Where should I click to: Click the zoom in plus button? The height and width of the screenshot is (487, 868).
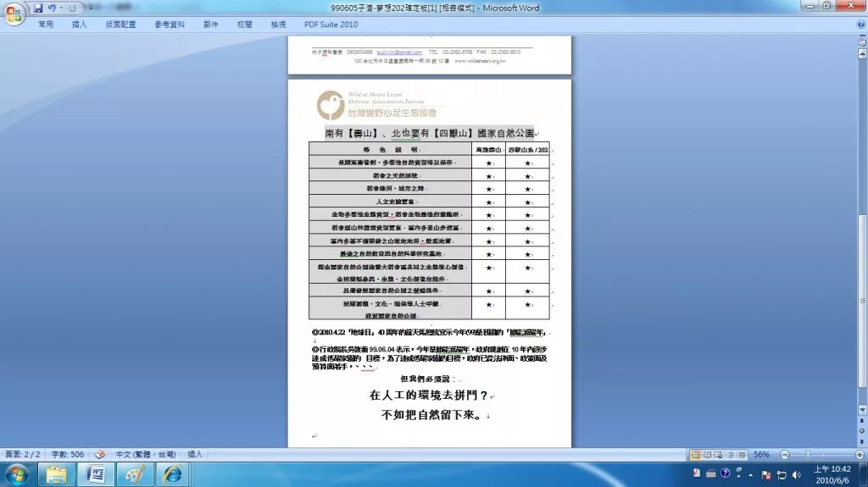pyautogui.click(x=860, y=454)
